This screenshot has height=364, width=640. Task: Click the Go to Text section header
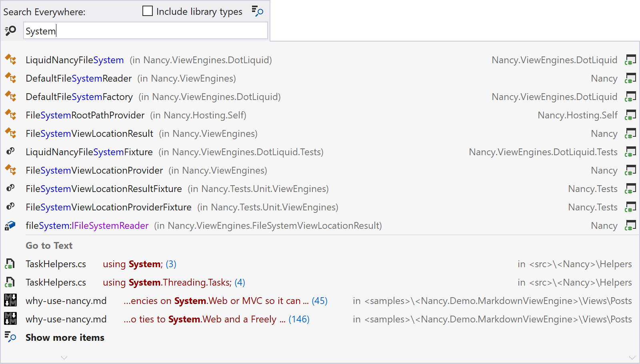(x=49, y=246)
